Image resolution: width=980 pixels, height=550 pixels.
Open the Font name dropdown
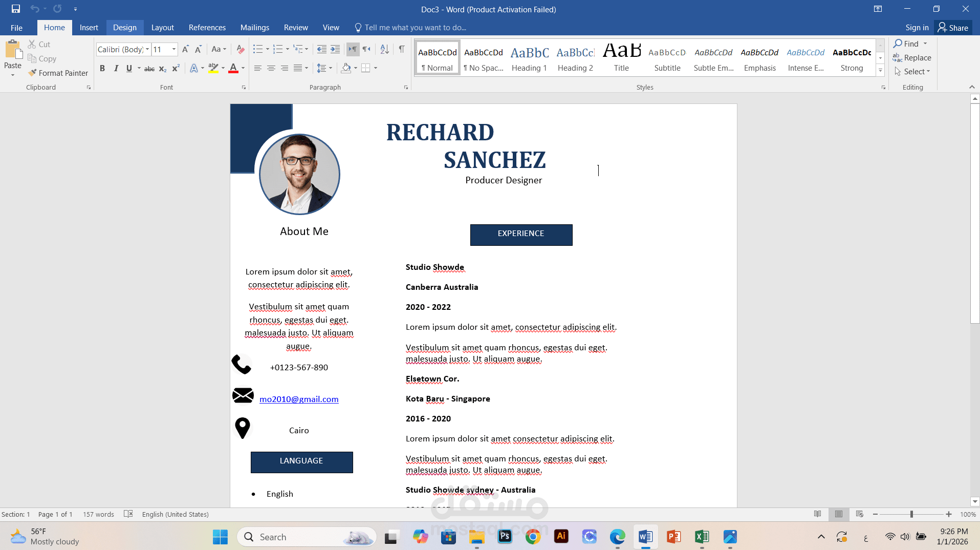click(x=147, y=49)
